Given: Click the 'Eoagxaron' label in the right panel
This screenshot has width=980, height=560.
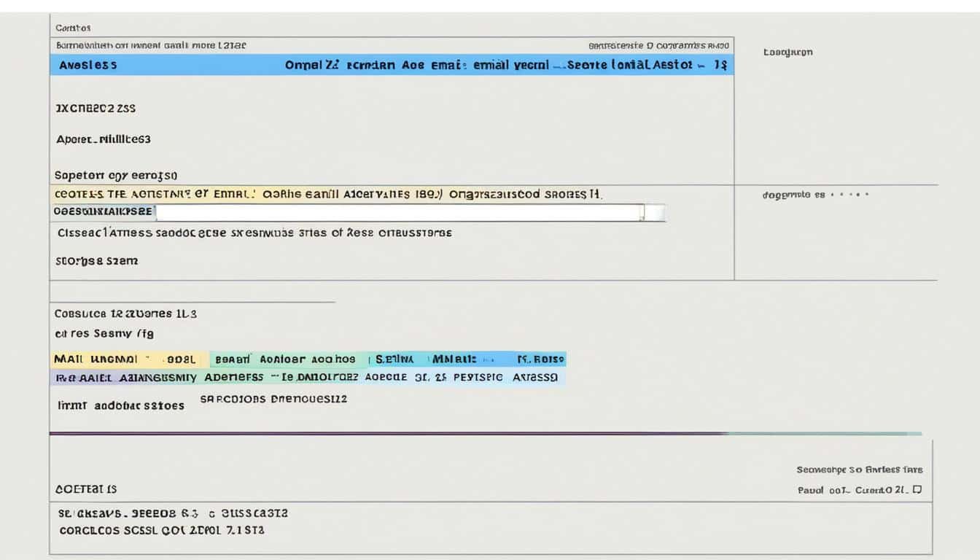Looking at the screenshot, I should click(787, 52).
